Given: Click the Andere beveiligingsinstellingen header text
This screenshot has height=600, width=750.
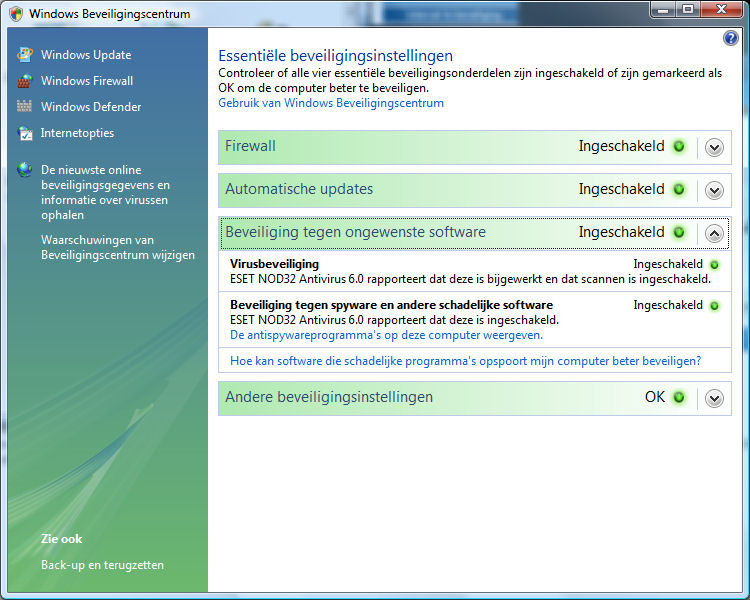Looking at the screenshot, I should pos(329,397).
